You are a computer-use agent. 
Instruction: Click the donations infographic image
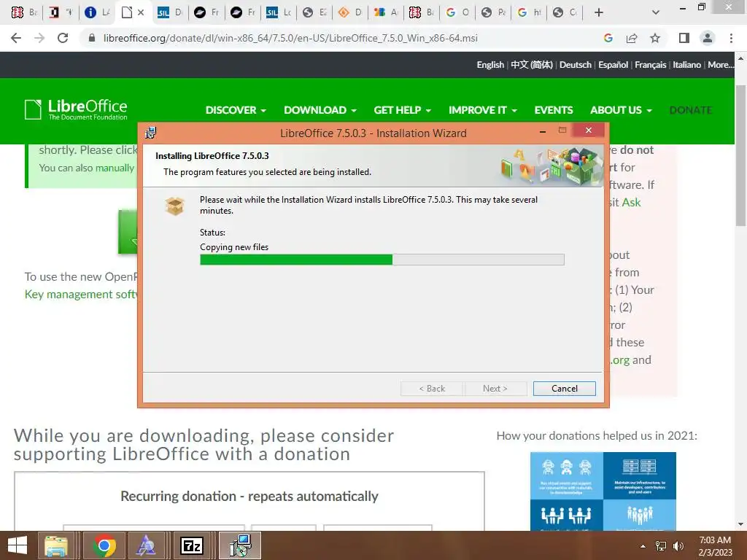point(603,491)
